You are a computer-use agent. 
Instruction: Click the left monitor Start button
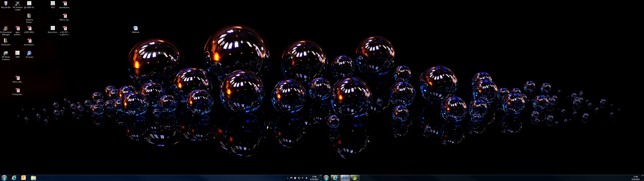[4, 178]
